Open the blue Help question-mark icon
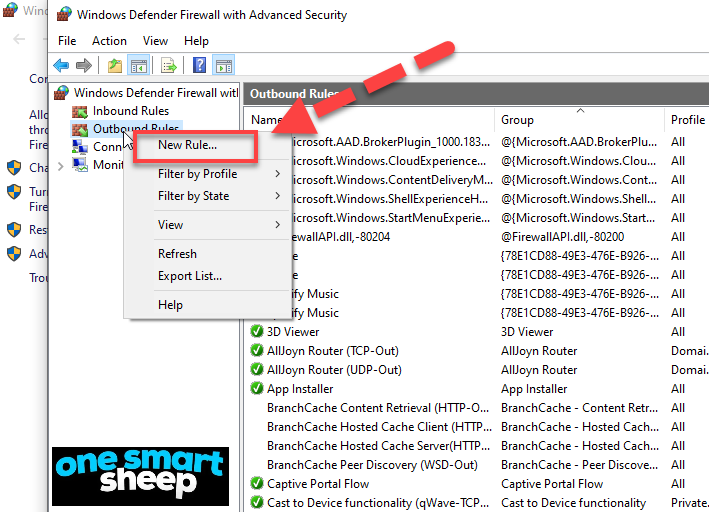 tap(199, 66)
